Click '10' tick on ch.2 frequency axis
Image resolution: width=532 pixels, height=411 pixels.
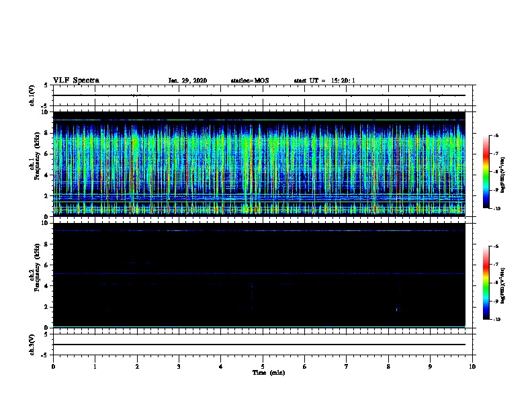[x=45, y=223]
